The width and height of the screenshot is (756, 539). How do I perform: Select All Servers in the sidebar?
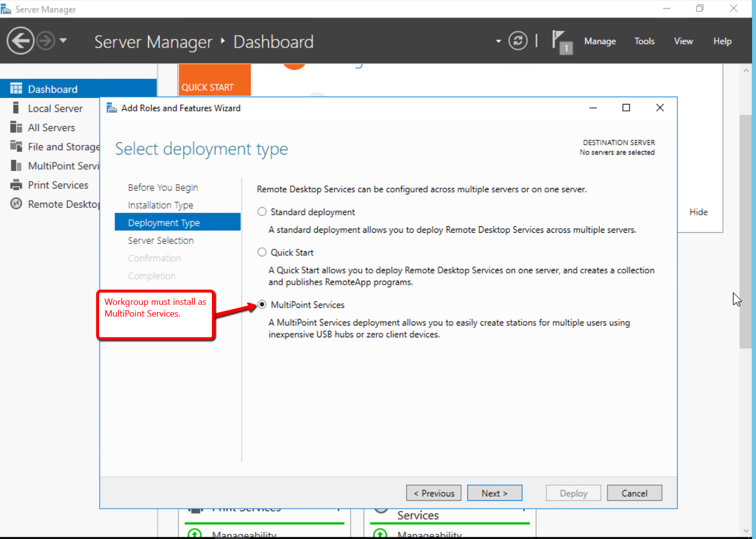pyautogui.click(x=52, y=128)
